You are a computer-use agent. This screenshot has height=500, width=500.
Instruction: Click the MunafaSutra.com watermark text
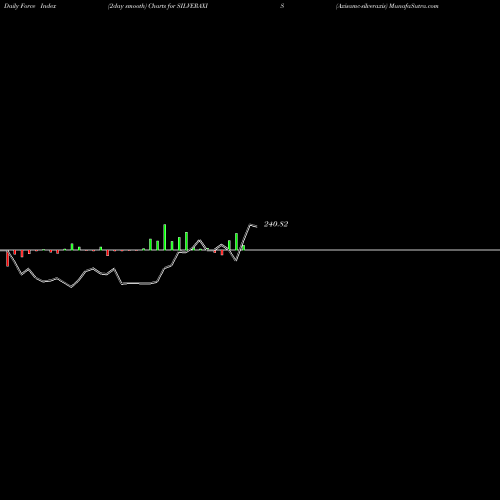(413, 6)
